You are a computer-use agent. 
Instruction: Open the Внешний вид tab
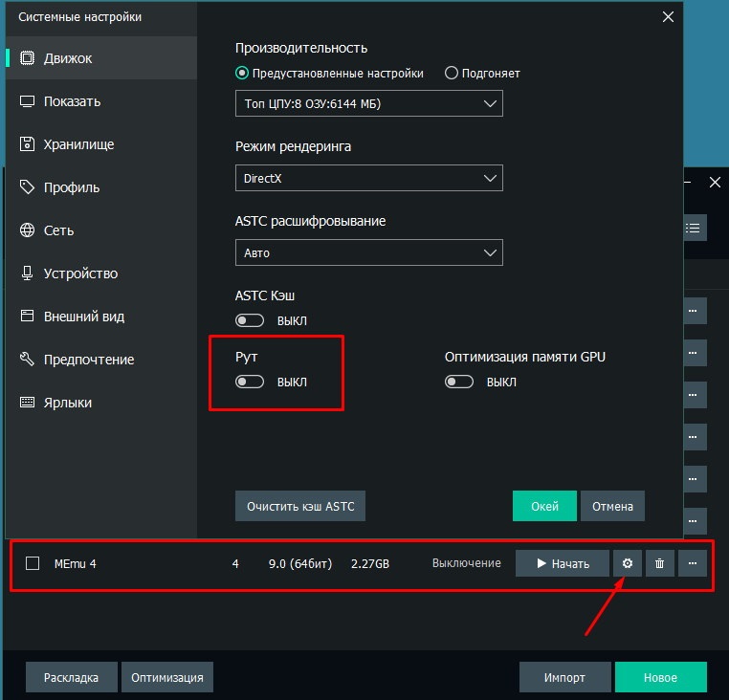[x=101, y=317]
